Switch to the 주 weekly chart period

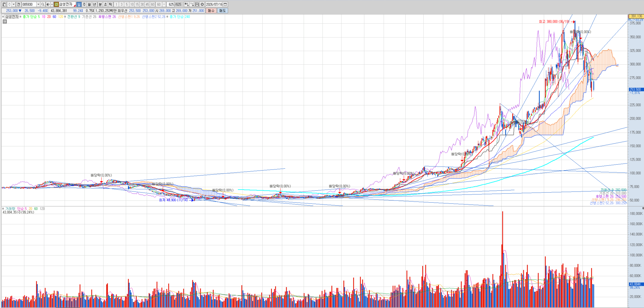click(84, 5)
